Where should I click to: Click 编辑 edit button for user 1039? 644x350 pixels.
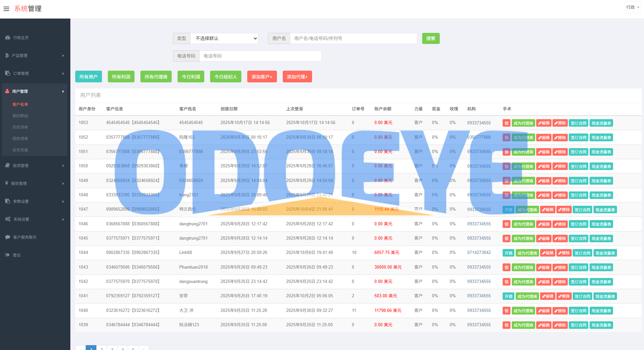tap(544, 325)
